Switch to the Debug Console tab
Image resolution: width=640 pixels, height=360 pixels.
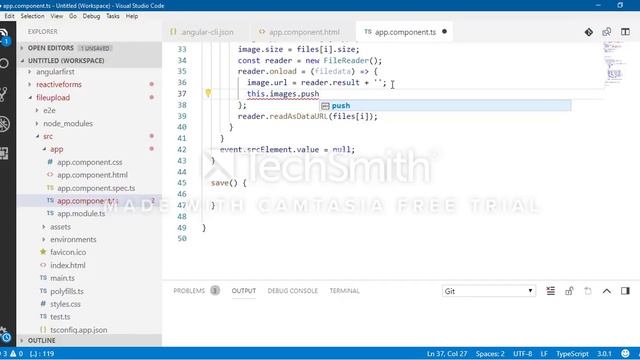coord(292,291)
